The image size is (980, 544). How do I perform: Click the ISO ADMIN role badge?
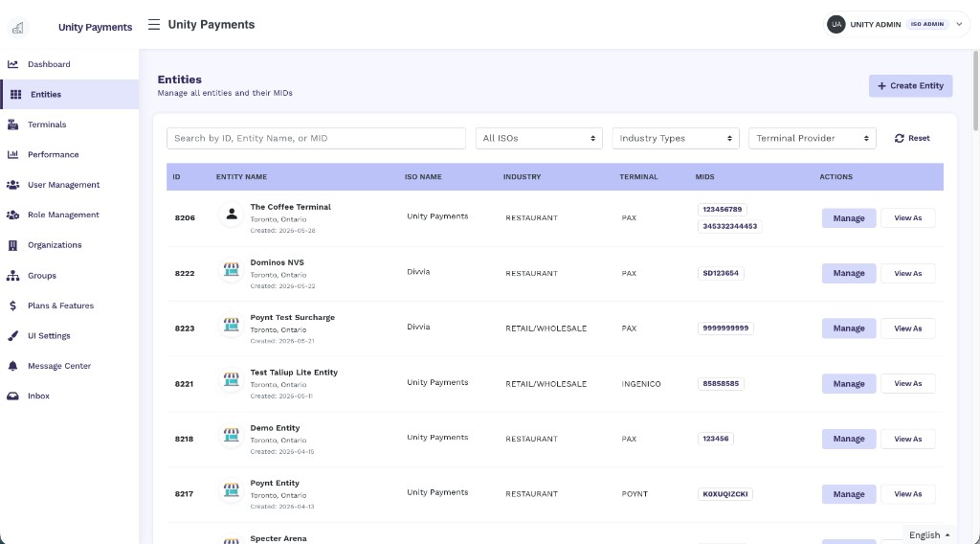click(x=926, y=24)
